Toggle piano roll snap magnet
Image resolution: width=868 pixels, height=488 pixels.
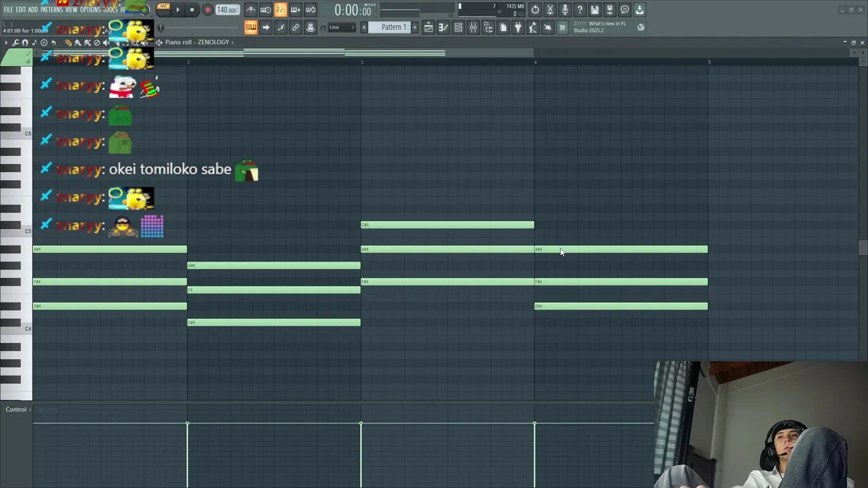(x=25, y=43)
